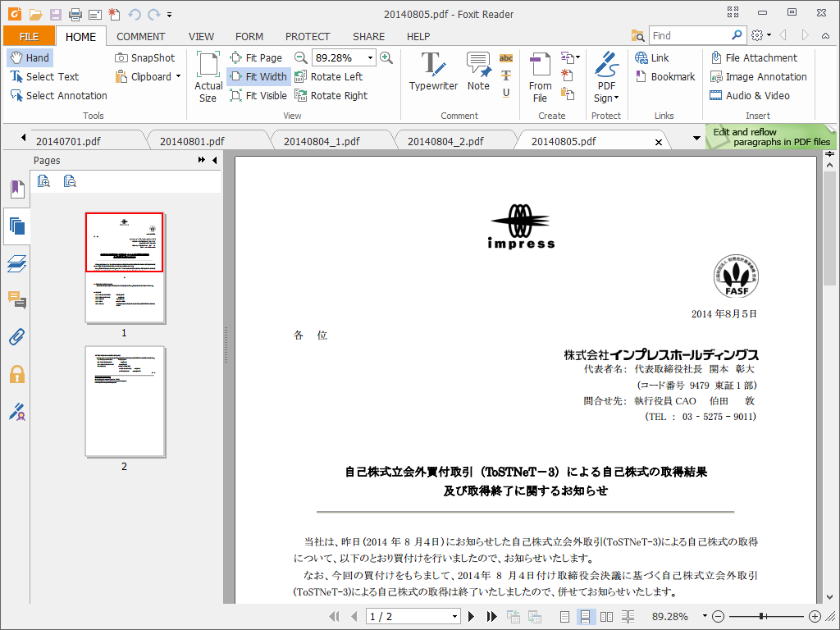Image resolution: width=840 pixels, height=630 pixels.
Task: Rotate page left
Action: [x=328, y=76]
